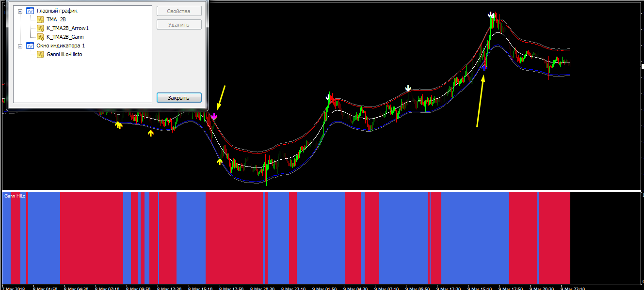This screenshot has width=644, height=290.
Task: Click the Gann HiLo subwindow label
Action: coord(15,196)
